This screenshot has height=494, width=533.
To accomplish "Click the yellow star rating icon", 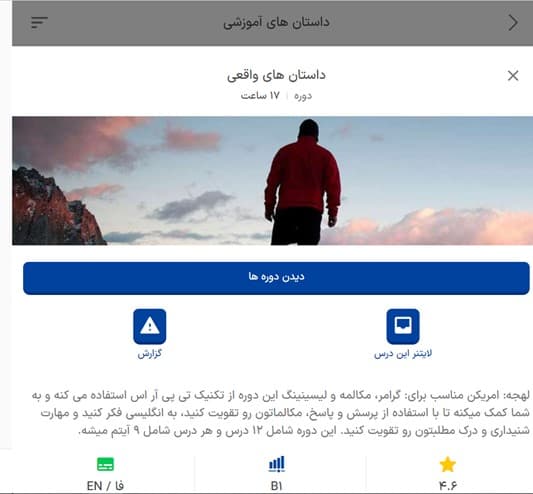I will [447, 464].
